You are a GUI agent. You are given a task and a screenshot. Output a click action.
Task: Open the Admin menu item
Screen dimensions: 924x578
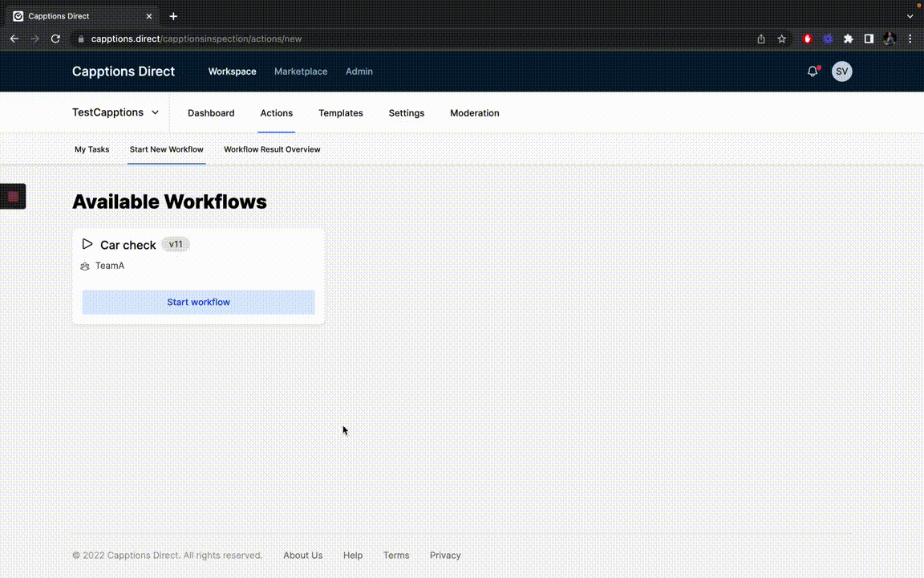(359, 71)
